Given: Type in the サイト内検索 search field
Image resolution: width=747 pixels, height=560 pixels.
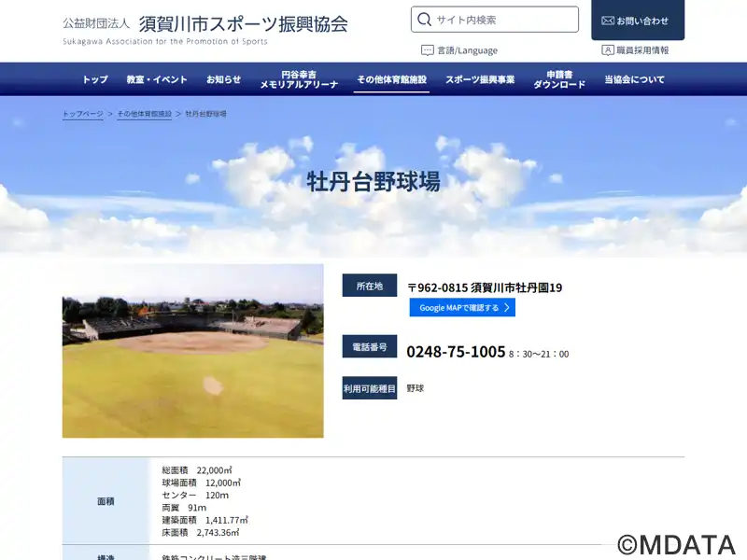Looking at the screenshot, I should 504,20.
